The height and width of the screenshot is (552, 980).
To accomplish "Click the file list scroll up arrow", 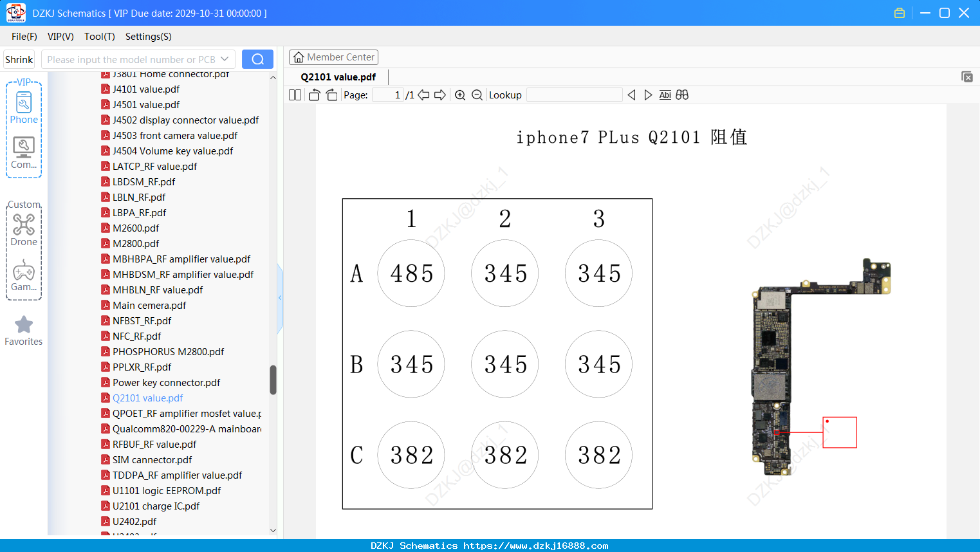I will [x=273, y=77].
